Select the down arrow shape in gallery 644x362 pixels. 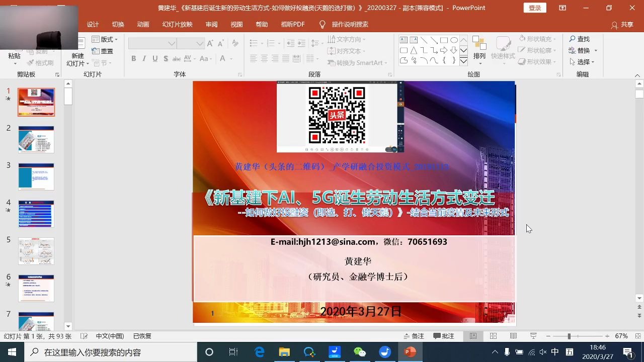[x=454, y=50]
